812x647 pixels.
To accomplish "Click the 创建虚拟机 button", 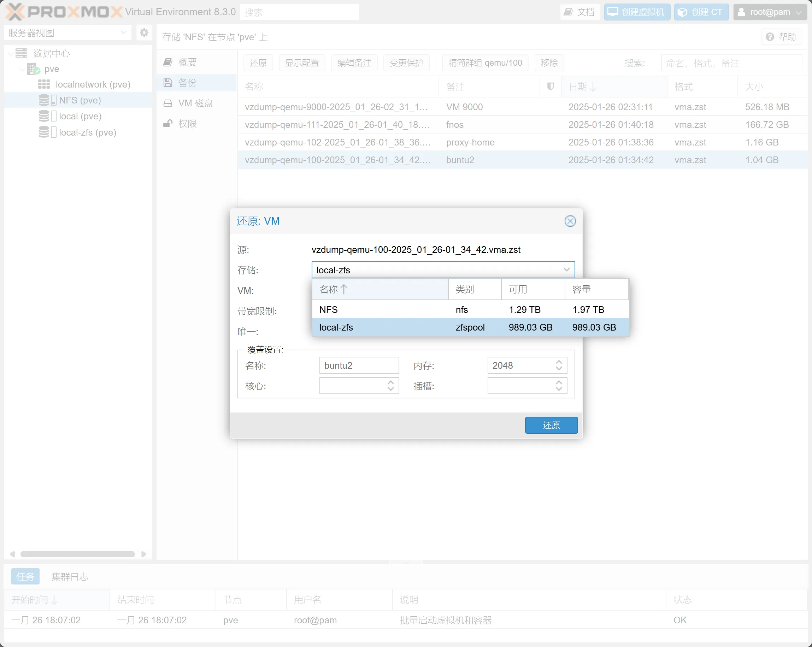I will 636,12.
